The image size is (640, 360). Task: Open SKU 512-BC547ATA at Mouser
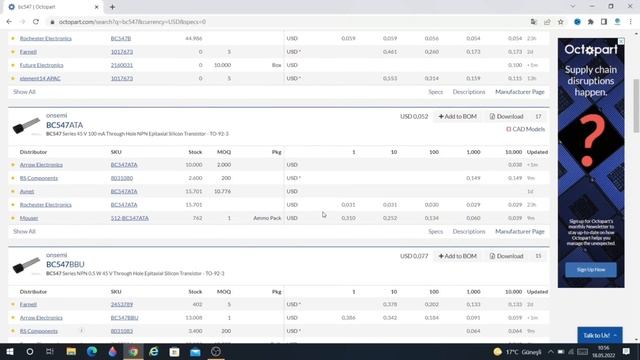pos(130,218)
